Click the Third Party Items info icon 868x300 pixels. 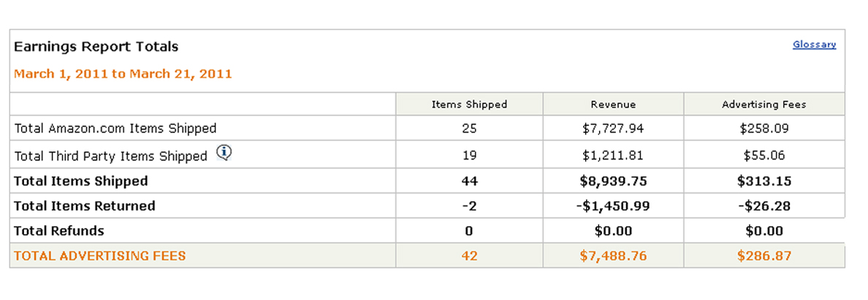pyautogui.click(x=224, y=154)
